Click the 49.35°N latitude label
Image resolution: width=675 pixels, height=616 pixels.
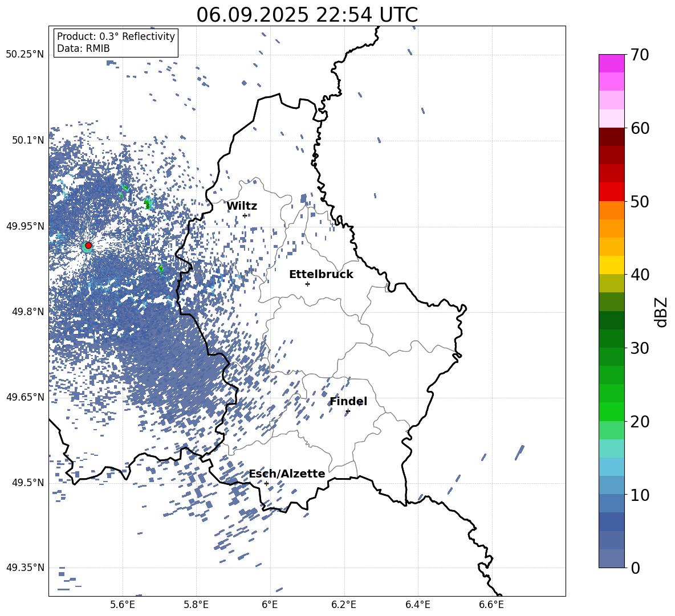click(x=26, y=568)
